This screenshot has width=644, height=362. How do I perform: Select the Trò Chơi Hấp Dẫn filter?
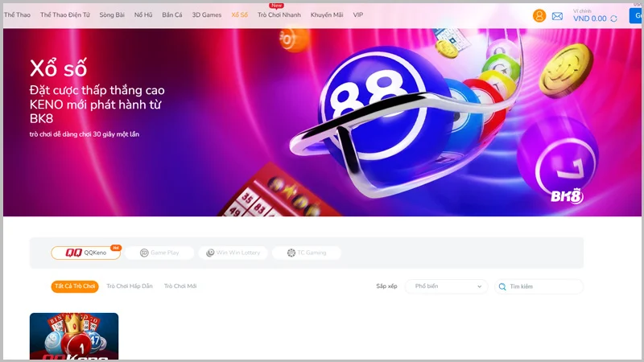[130, 286]
